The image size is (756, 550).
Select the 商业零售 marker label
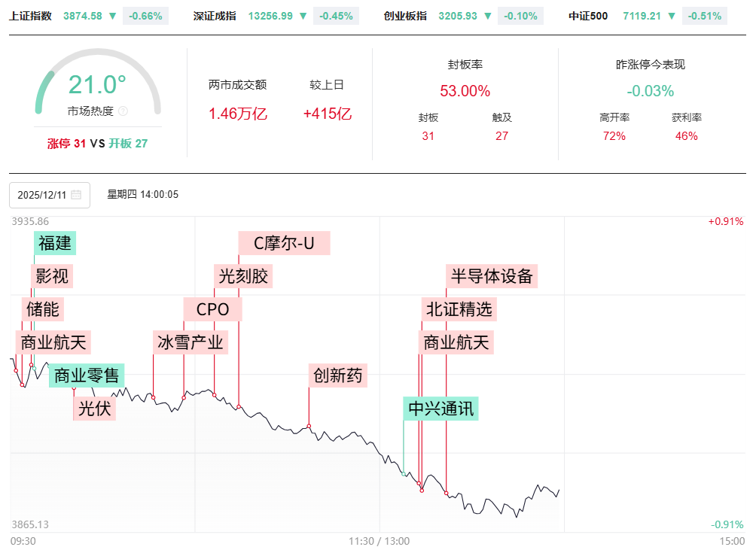pyautogui.click(x=87, y=375)
